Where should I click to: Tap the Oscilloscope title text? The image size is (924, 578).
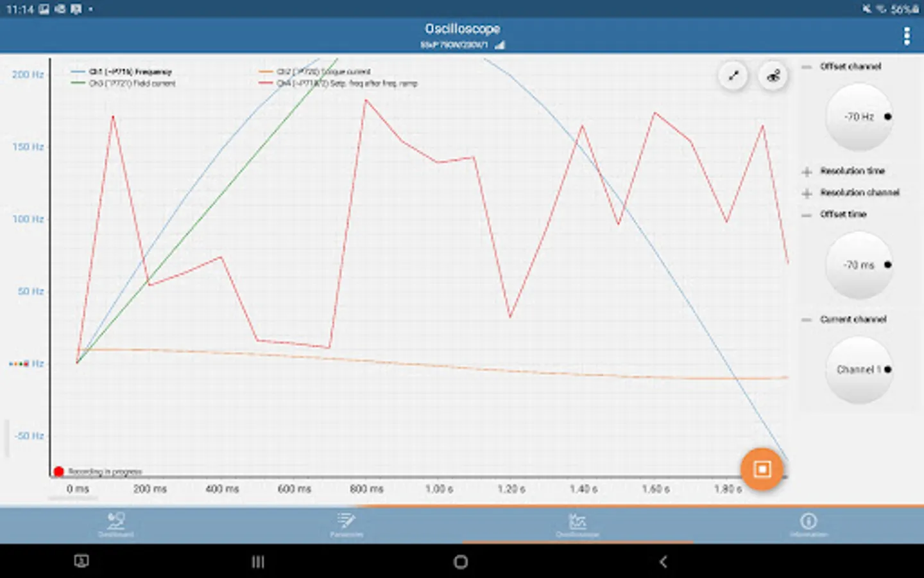coord(462,29)
